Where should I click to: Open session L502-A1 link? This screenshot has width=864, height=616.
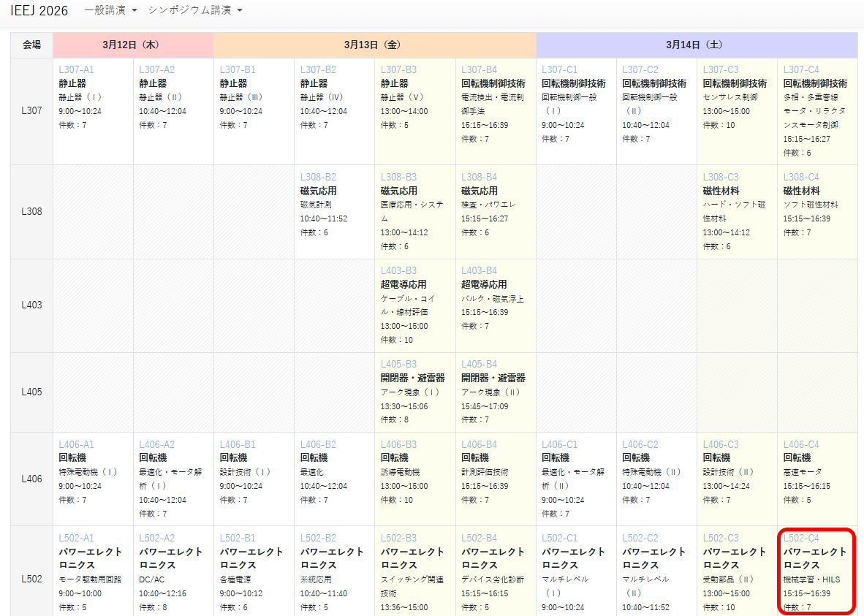(76, 539)
